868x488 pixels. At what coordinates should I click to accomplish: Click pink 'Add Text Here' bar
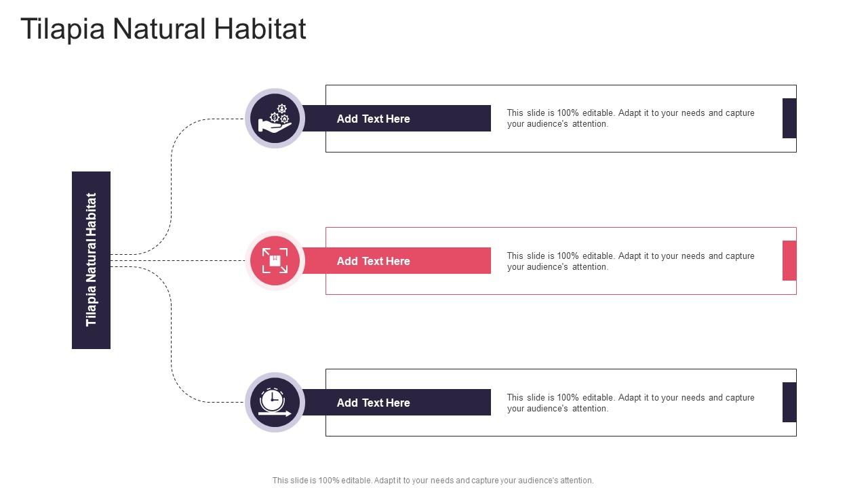(x=396, y=261)
